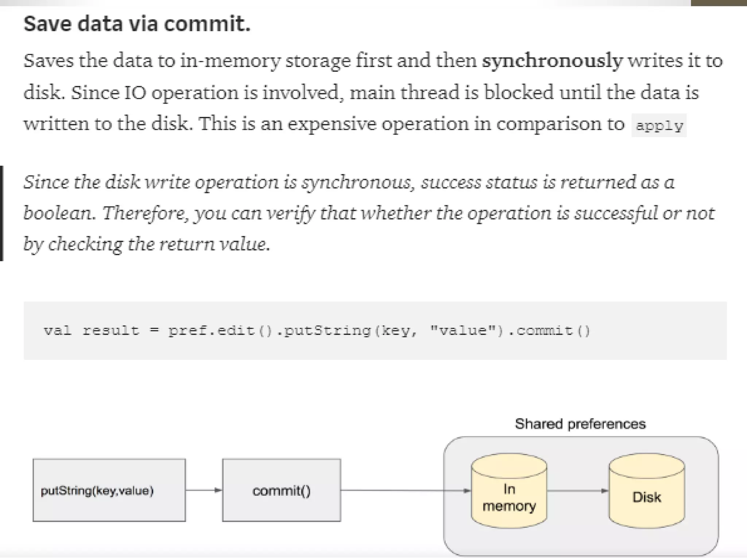Click the "val result" text in code block
This screenshot has width=747, height=560.
[92, 331]
